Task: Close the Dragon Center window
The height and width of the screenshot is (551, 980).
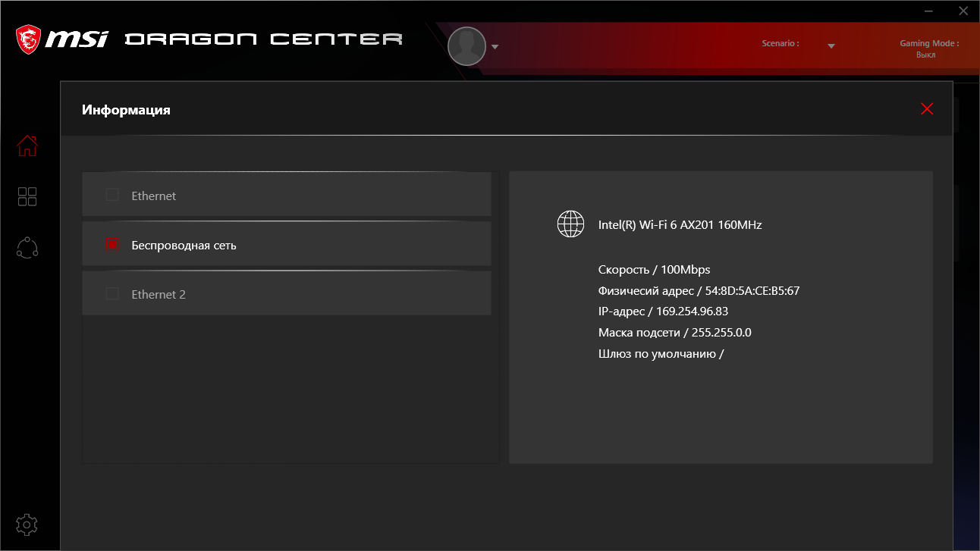Action: click(963, 11)
